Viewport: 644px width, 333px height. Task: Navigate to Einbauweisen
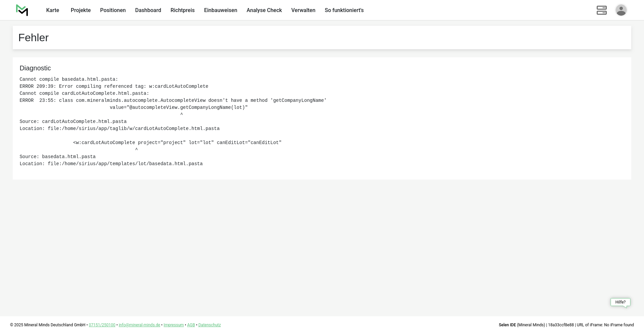tap(220, 10)
